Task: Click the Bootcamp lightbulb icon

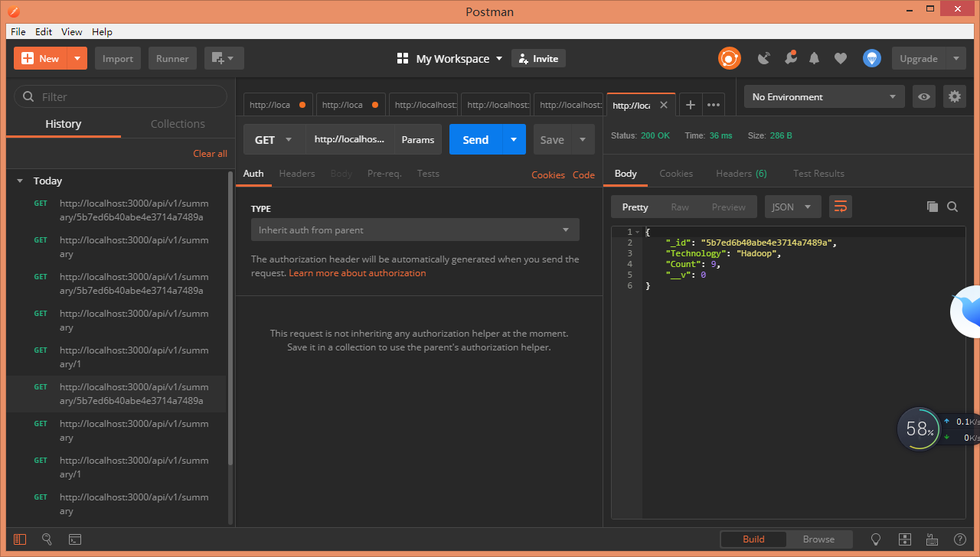Action: coord(877,539)
